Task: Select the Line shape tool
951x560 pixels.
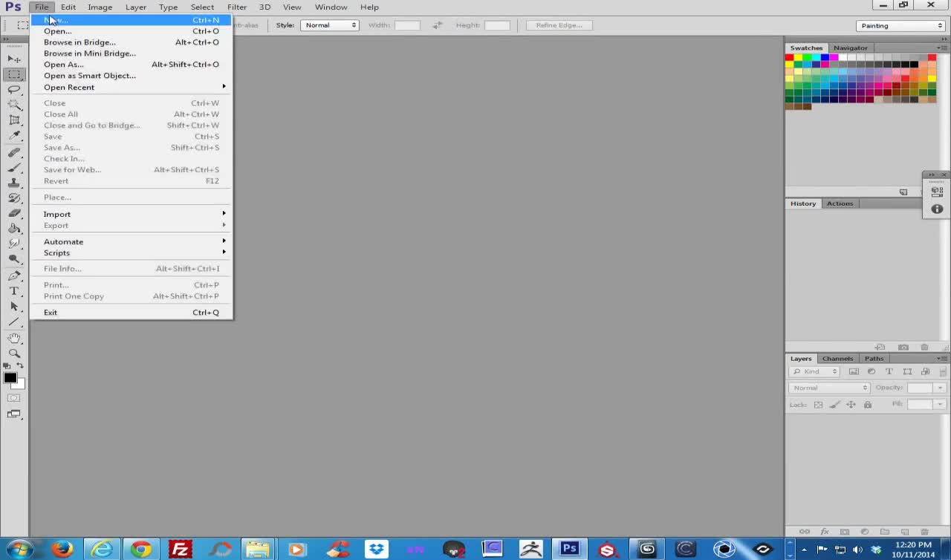Action: coord(14,322)
